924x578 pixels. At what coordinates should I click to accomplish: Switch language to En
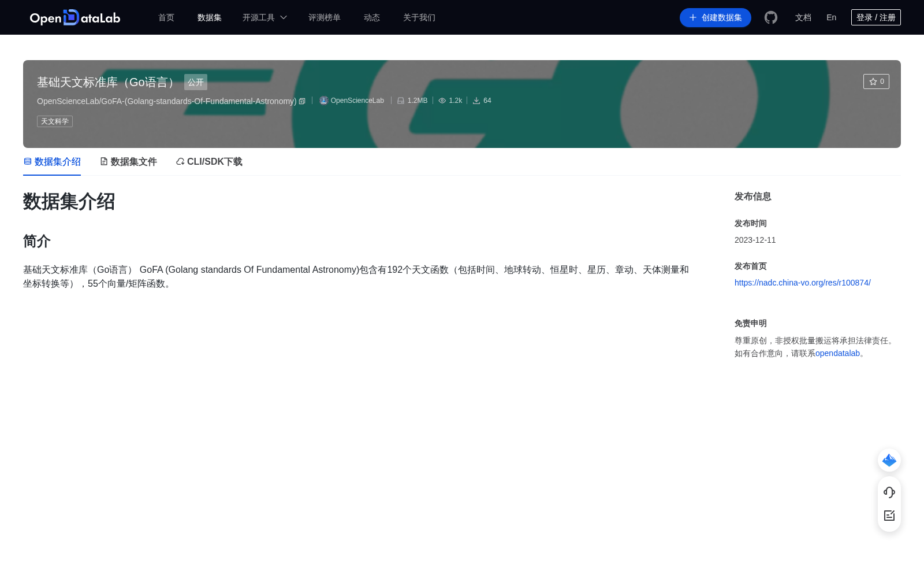tap(832, 17)
